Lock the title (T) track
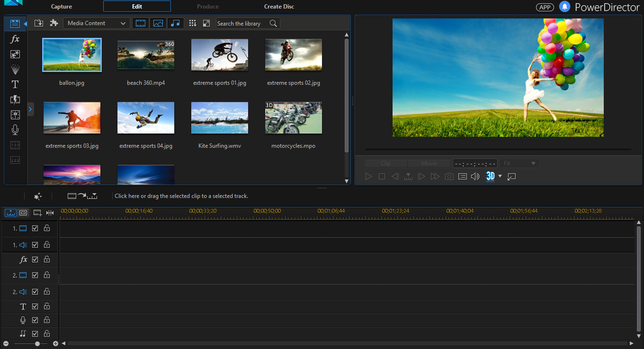644x349 pixels. pyautogui.click(x=47, y=306)
